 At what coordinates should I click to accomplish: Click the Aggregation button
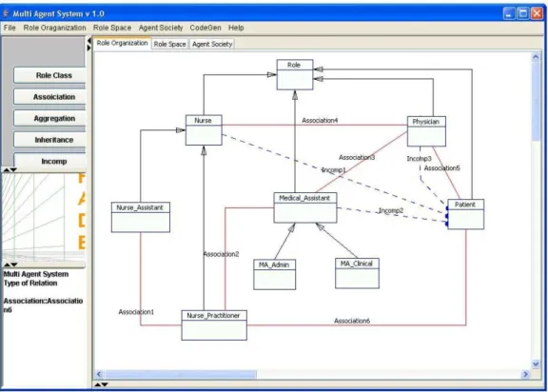pyautogui.click(x=49, y=118)
